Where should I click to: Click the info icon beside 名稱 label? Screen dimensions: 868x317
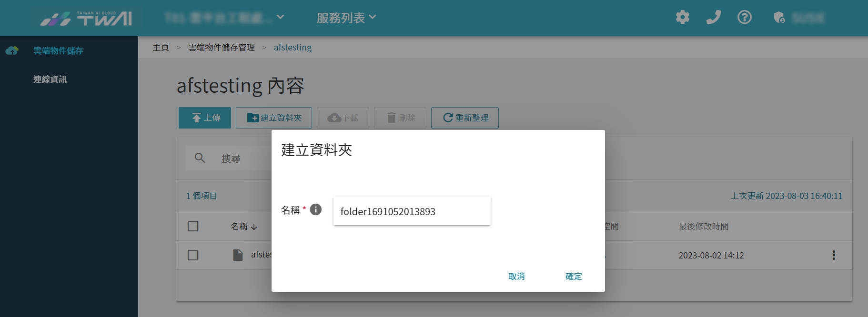[316, 209]
